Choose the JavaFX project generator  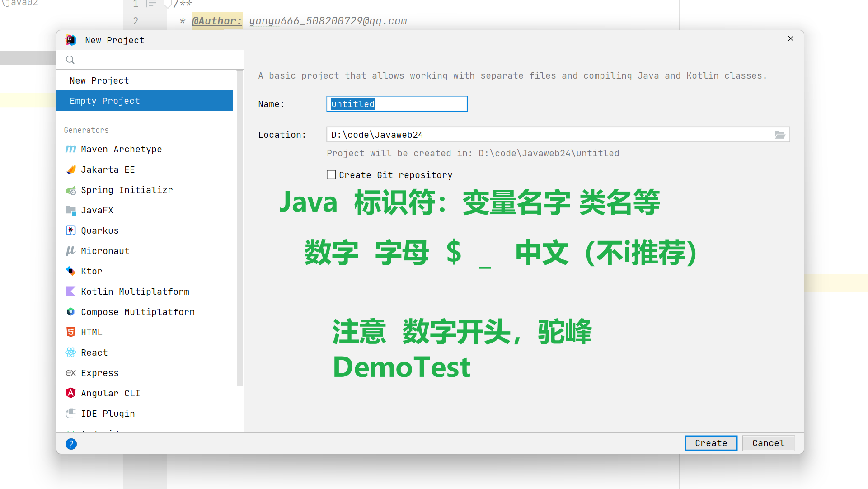coord(97,210)
